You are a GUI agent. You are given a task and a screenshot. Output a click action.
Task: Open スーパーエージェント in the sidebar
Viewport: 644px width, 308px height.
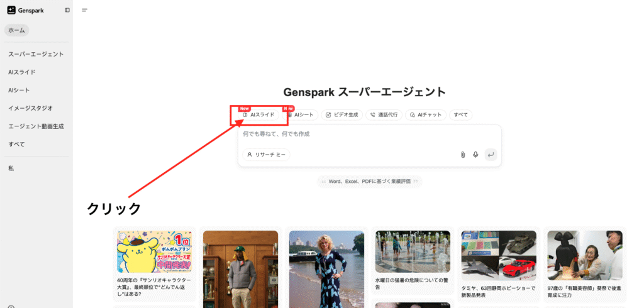(36, 54)
